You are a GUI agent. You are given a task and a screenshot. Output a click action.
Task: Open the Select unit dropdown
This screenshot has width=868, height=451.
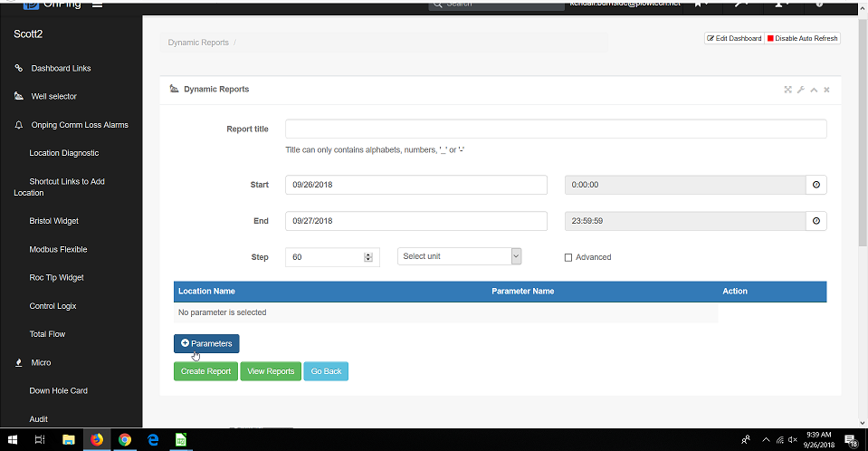(x=460, y=256)
